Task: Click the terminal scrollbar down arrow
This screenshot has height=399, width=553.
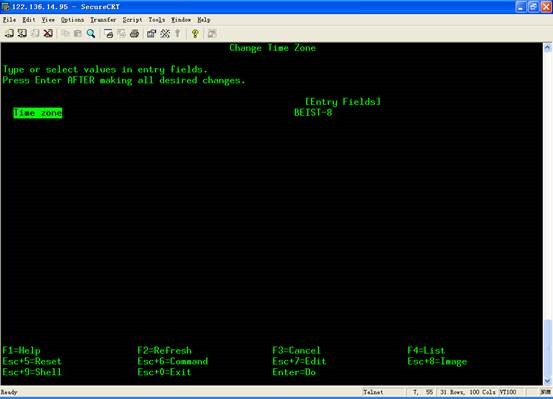Action: (x=547, y=381)
